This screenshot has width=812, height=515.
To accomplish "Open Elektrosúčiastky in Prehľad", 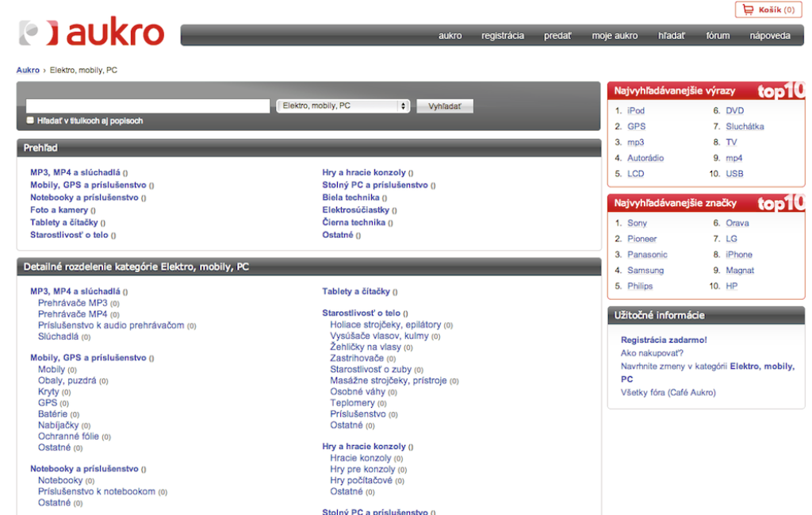I will (356, 209).
